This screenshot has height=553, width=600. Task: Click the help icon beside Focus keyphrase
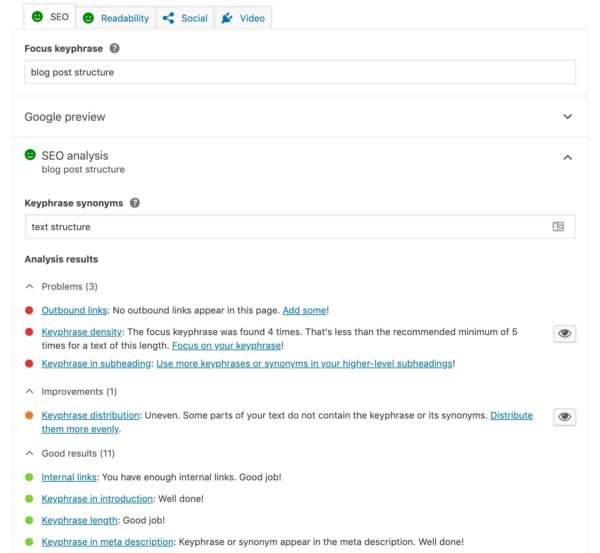(x=114, y=48)
